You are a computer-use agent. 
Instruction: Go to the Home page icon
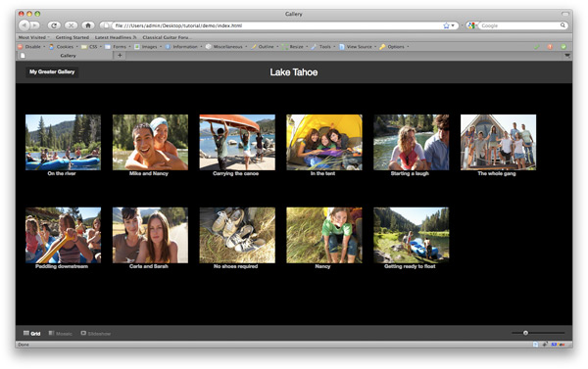pos(88,25)
